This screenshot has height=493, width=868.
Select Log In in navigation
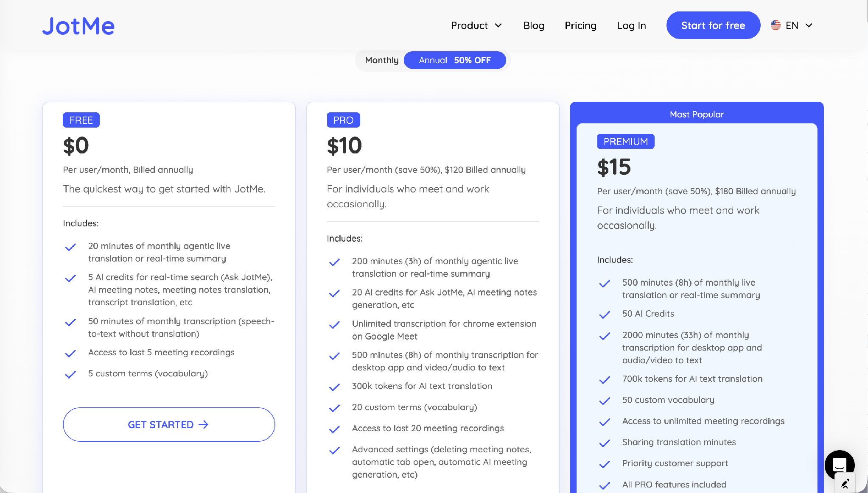pos(631,25)
